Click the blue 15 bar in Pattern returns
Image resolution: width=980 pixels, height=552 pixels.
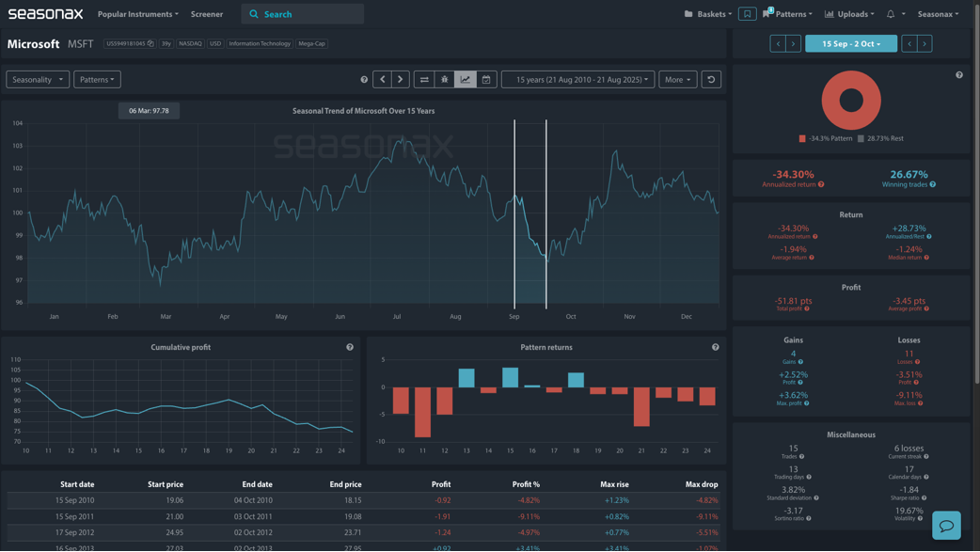(x=510, y=378)
